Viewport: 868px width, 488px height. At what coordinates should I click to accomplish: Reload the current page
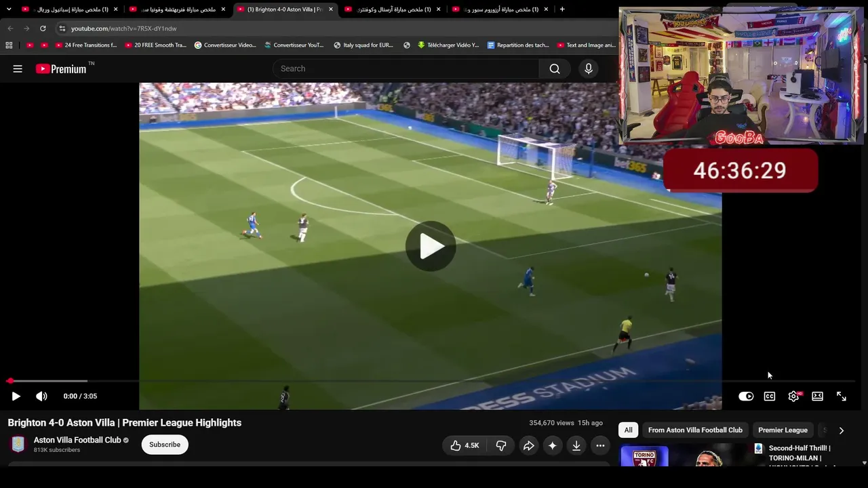pyautogui.click(x=43, y=28)
